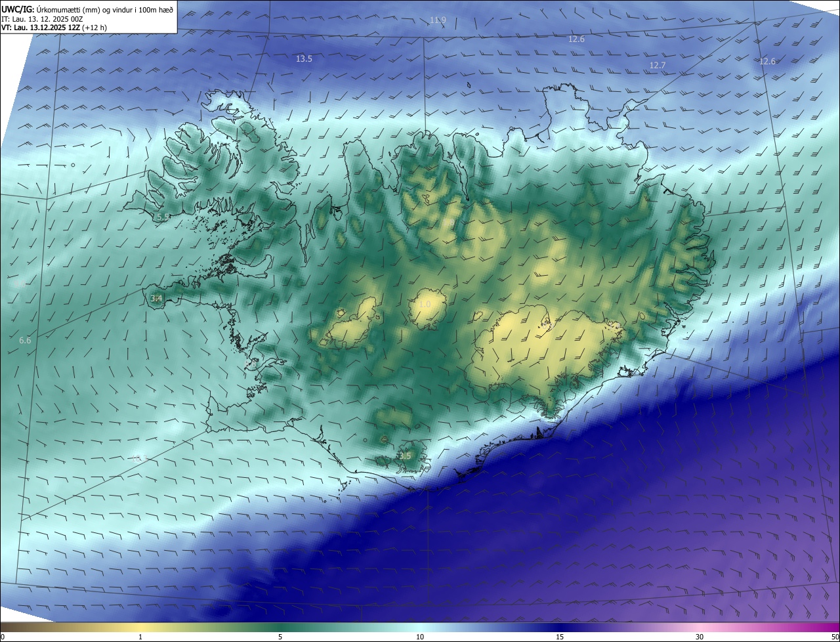
Task: Click the color scale bar
Action: 420,627
